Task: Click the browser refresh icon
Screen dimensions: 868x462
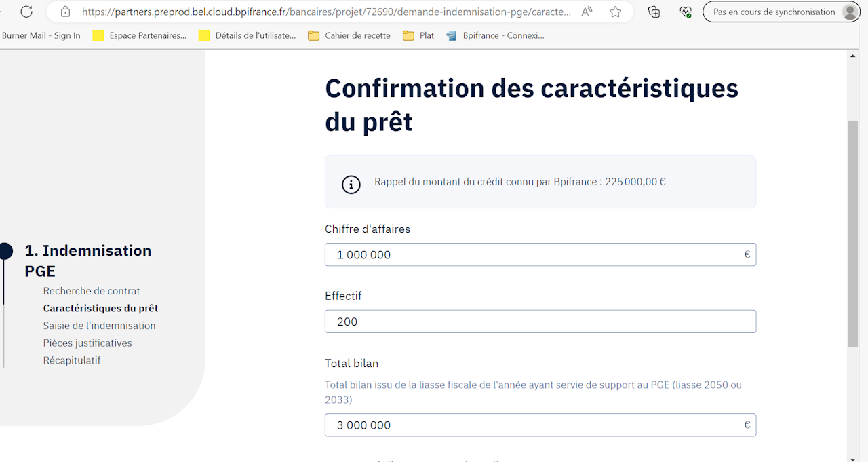Action: [26, 12]
